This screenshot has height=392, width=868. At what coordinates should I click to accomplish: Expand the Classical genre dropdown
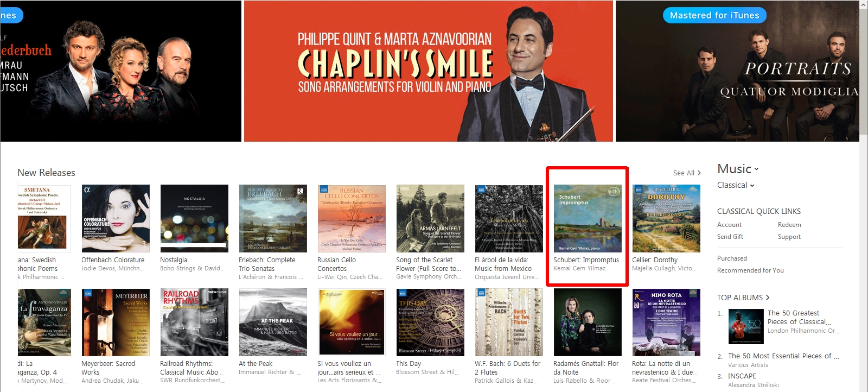click(x=736, y=185)
